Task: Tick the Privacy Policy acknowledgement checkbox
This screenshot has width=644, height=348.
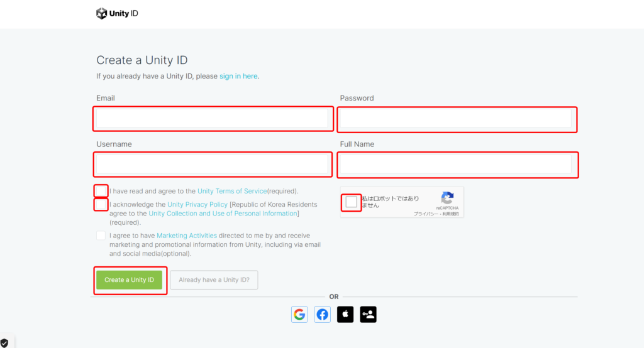Action: point(101,204)
